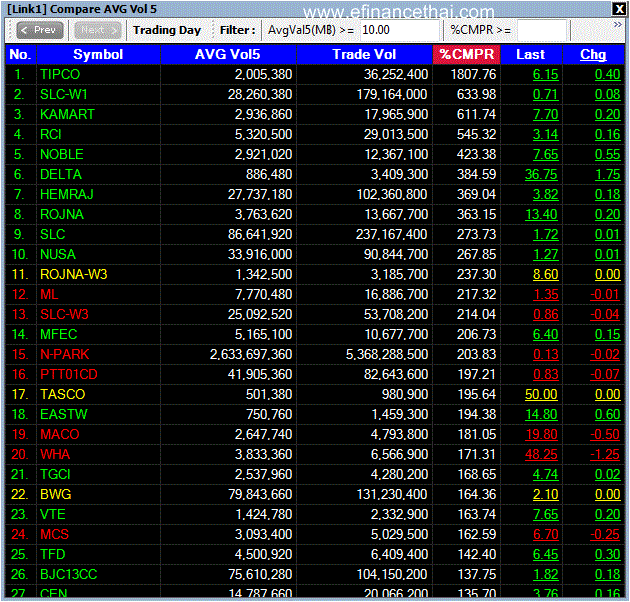
Task: Click KAMART last price 7.70
Action: point(546,115)
